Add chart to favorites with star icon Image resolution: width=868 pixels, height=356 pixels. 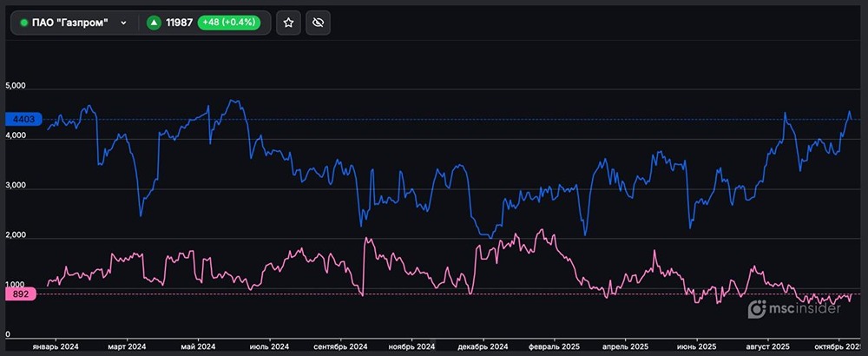(x=288, y=23)
